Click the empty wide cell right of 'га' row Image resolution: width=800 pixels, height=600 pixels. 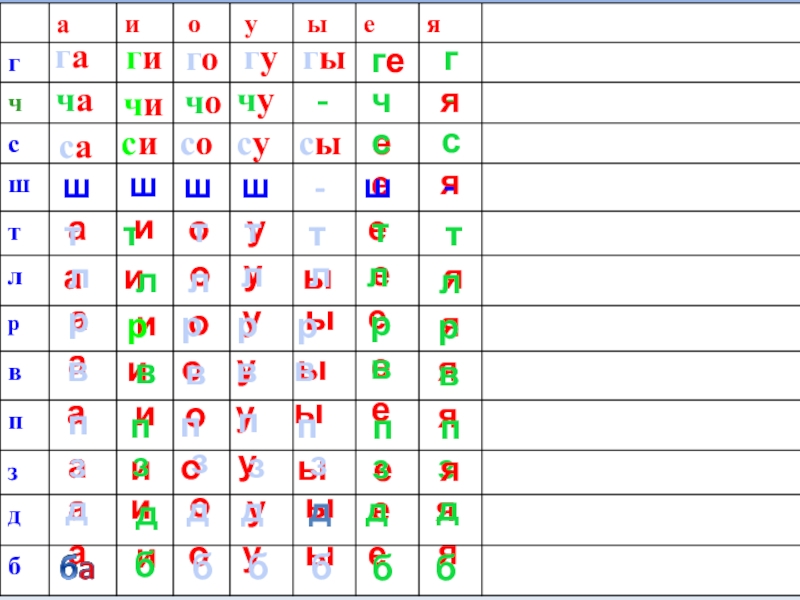coord(641,62)
